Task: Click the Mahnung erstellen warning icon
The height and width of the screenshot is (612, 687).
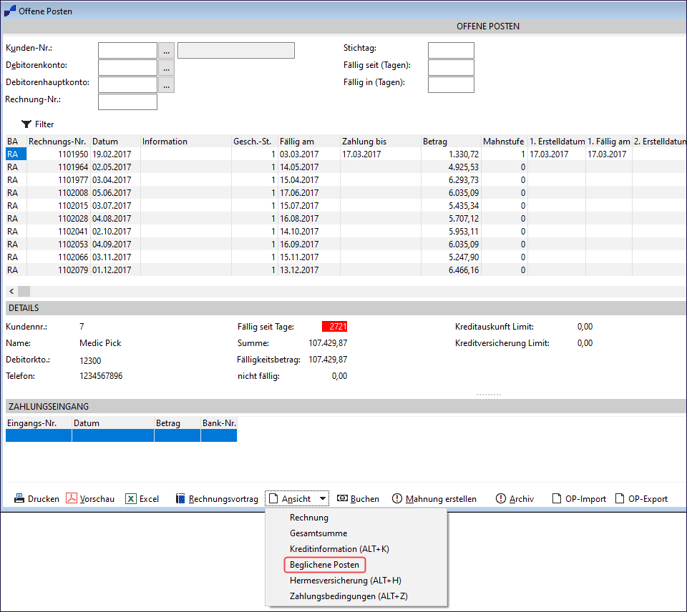Action: pos(397,499)
